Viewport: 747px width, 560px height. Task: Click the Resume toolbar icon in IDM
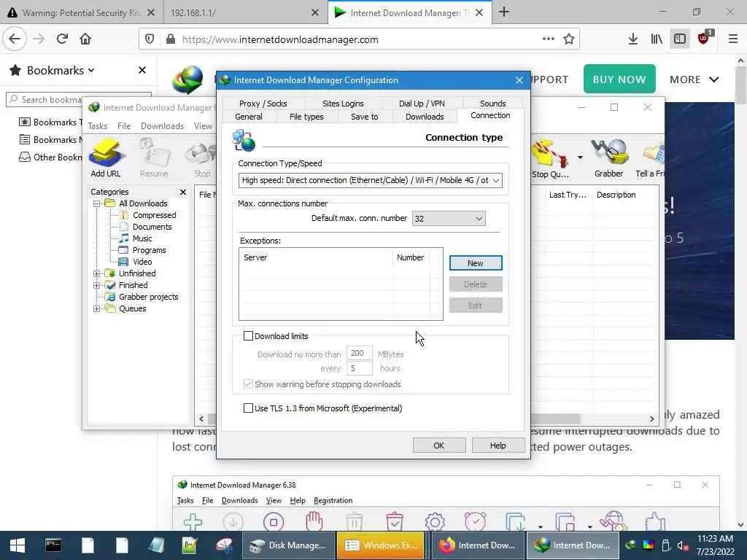coord(154,157)
